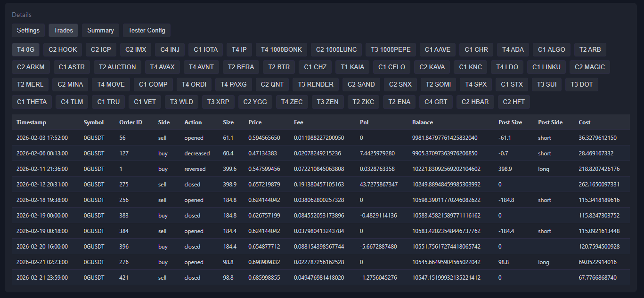Viewport: 644px width, 298px height.
Task: Toggle the C2 HOOK symbol chip
Action: 62,49
